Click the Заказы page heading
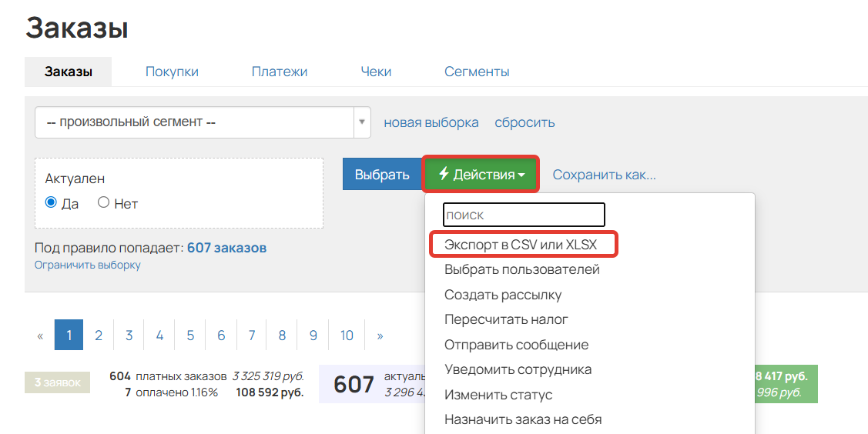 pos(77,28)
